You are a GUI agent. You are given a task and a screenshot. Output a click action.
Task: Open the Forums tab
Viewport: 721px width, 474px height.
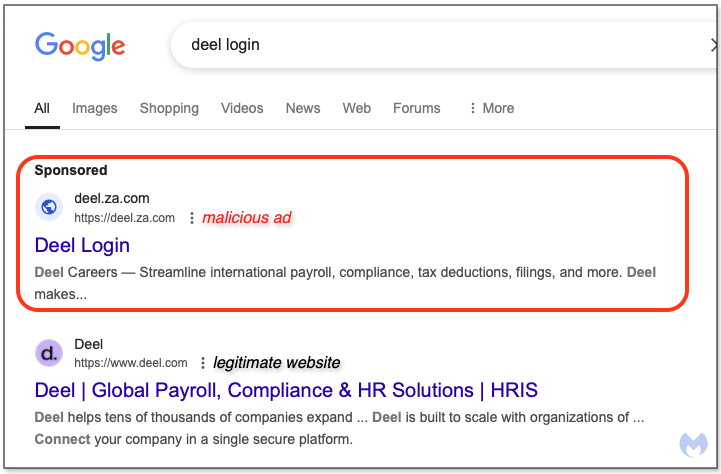tap(416, 108)
